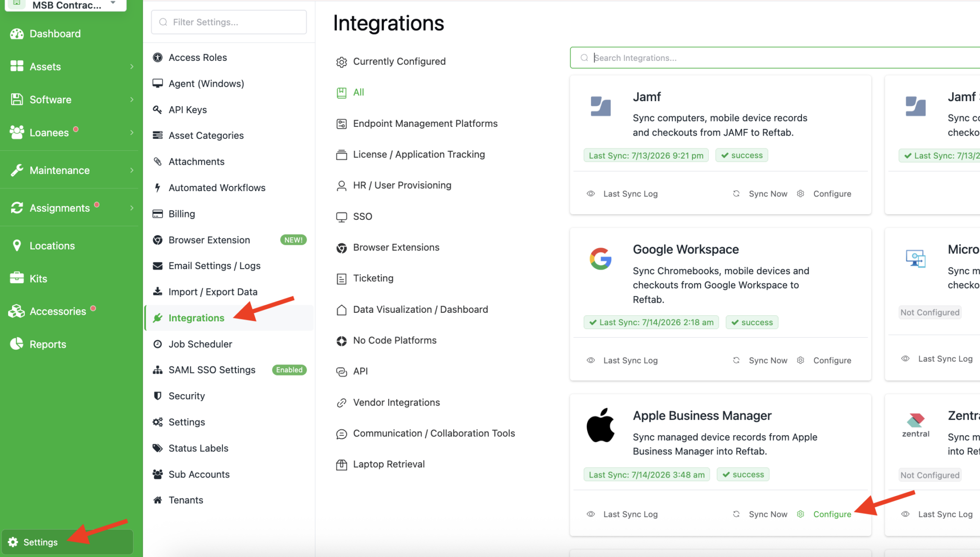Click the Software floppy disk icon
This screenshot has width=980, height=557.
[17, 99]
